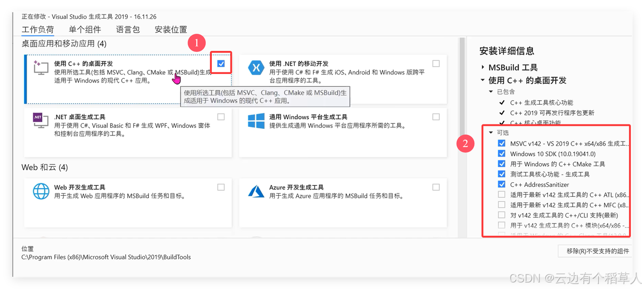Click the Xamarin .NET mobile development icon
The width and height of the screenshot is (644, 289).
(x=256, y=67)
